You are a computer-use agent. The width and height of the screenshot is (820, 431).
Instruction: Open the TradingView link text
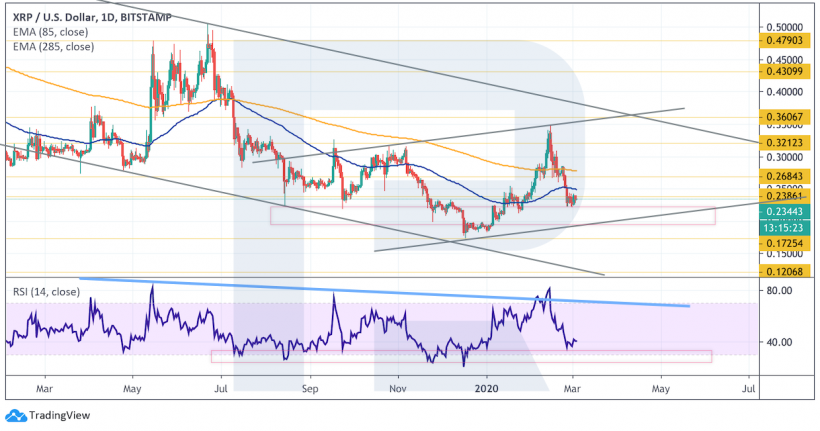tap(60, 415)
